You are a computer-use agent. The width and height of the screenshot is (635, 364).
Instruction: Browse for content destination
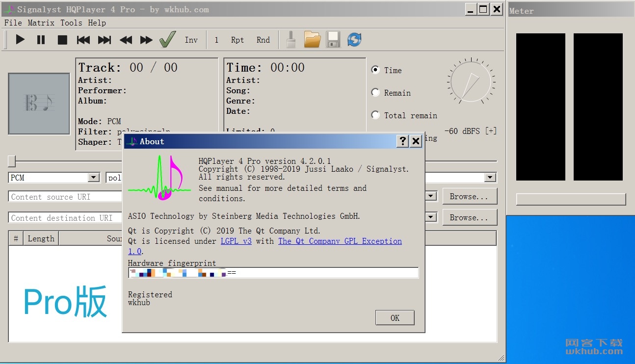point(470,217)
